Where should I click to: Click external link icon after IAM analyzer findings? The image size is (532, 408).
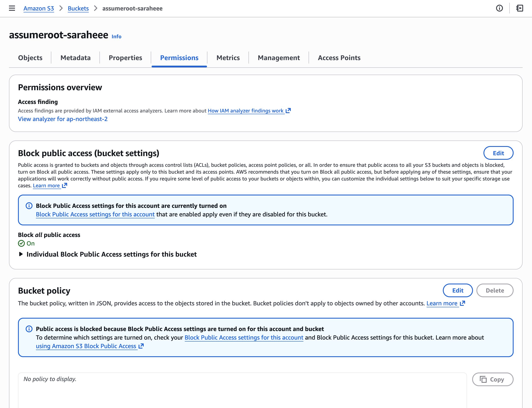point(288,111)
